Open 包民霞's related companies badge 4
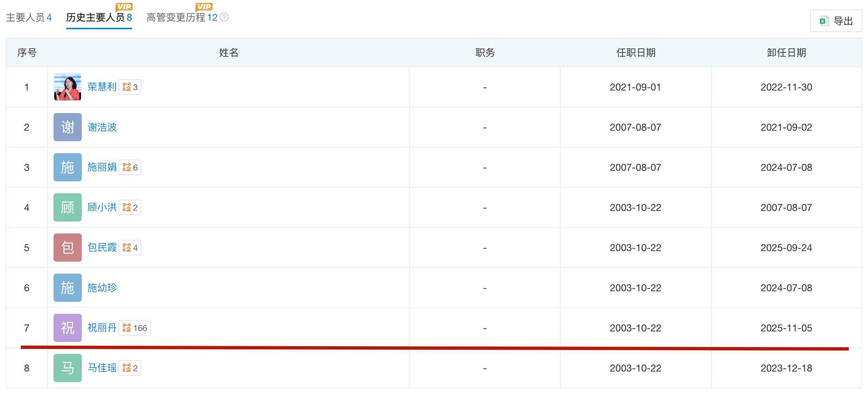Viewport: 868px width, 393px height. (x=130, y=248)
